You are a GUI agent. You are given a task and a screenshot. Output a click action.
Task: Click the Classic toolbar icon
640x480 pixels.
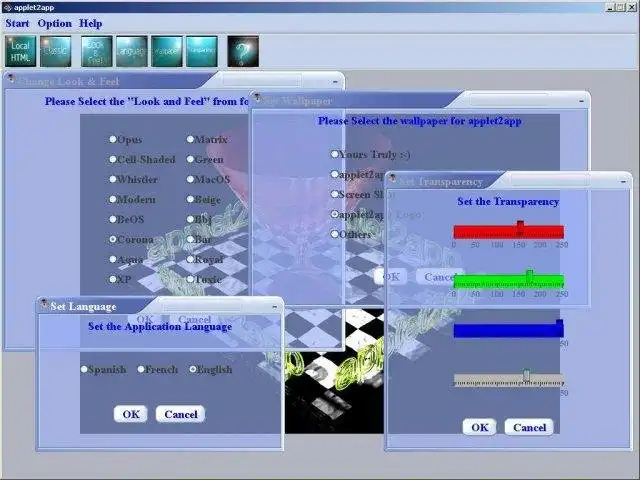coord(56,51)
